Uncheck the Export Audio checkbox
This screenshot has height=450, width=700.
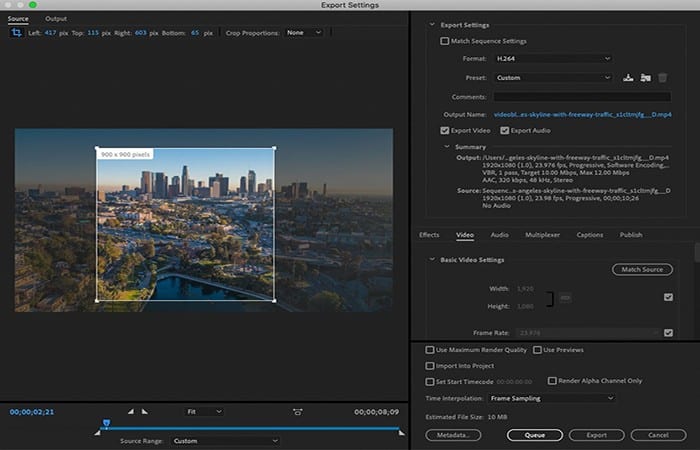[x=504, y=130]
